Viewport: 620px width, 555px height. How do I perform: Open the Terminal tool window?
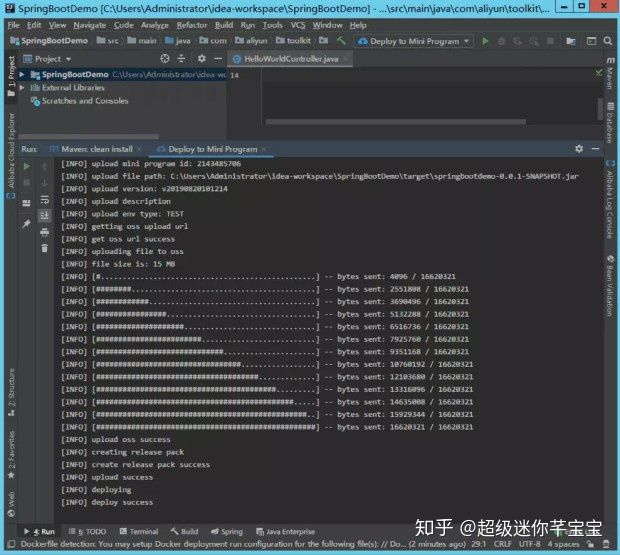139,531
